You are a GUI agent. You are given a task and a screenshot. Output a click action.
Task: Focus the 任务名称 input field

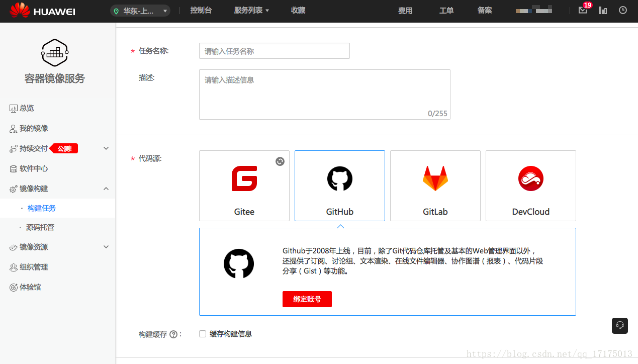point(275,51)
